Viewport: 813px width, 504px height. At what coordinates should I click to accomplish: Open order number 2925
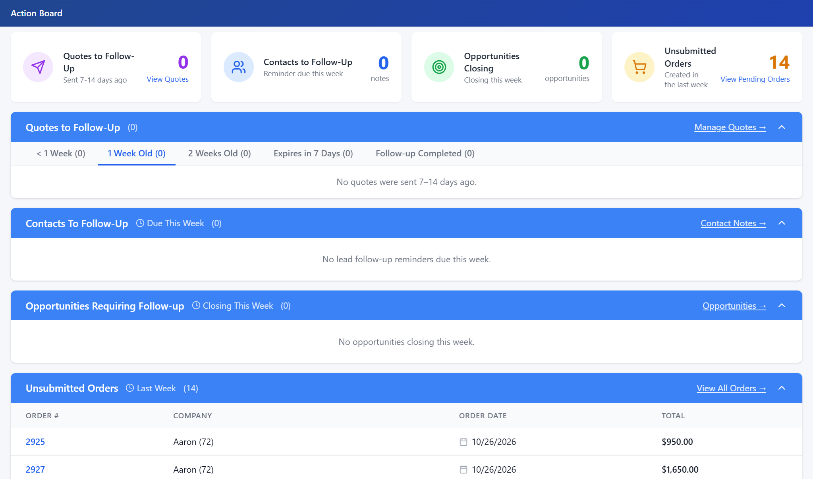coord(35,442)
